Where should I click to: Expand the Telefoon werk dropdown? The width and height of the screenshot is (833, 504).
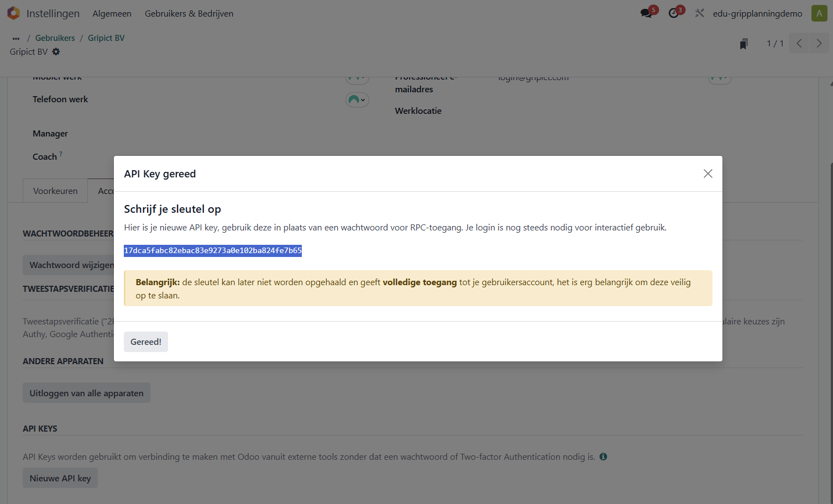[x=357, y=100]
